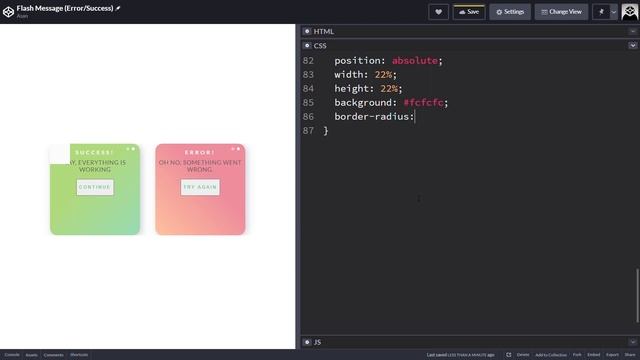Open keyboard Shortcuts panel
The width and height of the screenshot is (640, 360).
tap(79, 355)
